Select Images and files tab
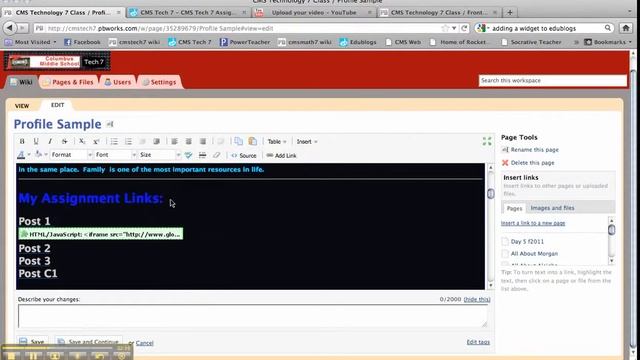Screen dimensions: 640x360 click(552, 208)
